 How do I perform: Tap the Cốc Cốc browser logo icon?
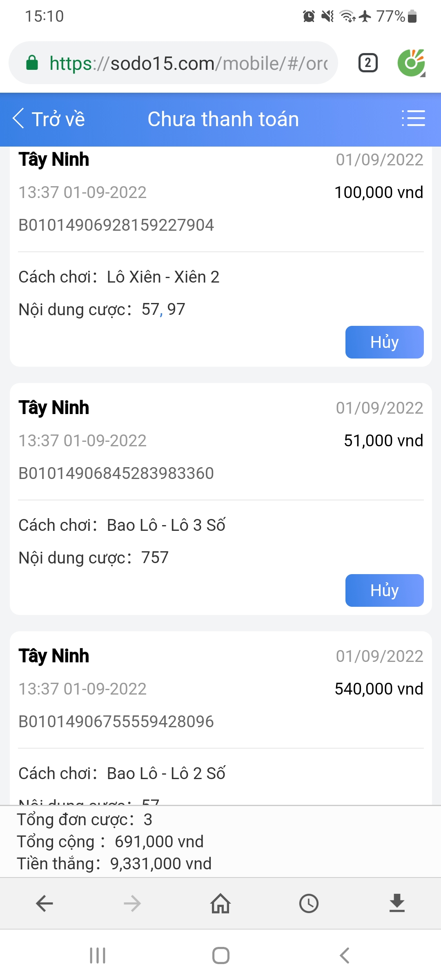pos(411,63)
